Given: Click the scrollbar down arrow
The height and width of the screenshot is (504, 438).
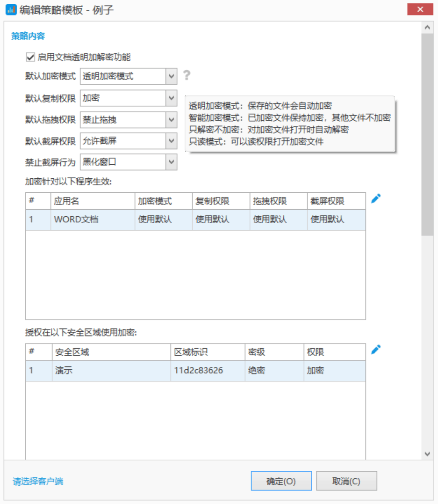Looking at the screenshot, I should [427, 453].
